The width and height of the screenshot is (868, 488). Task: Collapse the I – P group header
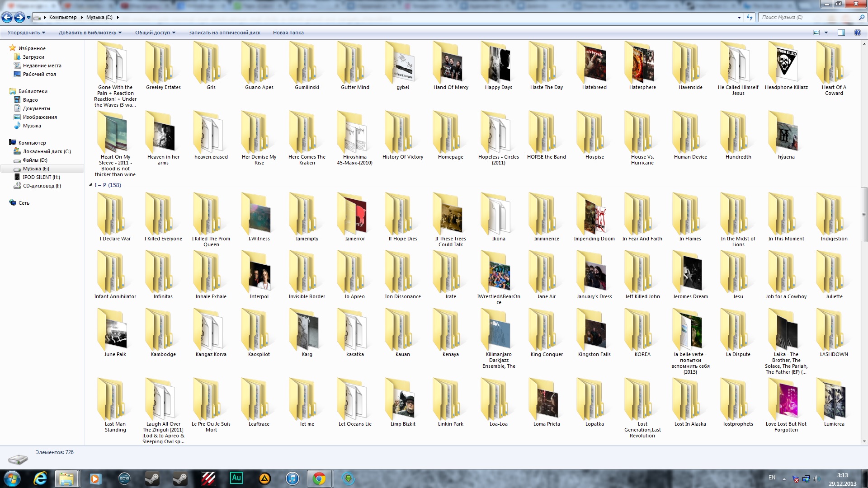click(x=91, y=185)
